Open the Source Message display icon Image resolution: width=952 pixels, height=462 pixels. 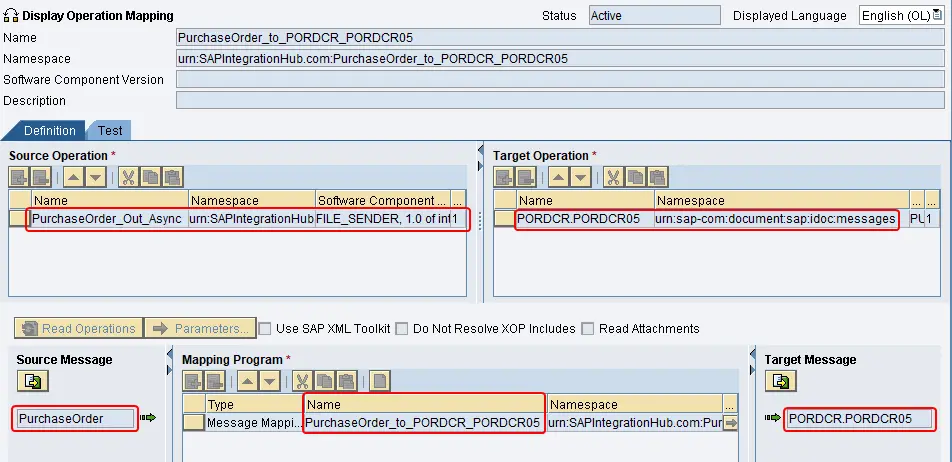coord(33,381)
